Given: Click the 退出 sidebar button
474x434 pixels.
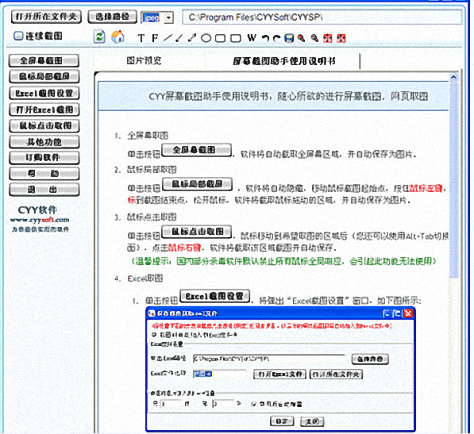Looking at the screenshot, I should [x=44, y=190].
